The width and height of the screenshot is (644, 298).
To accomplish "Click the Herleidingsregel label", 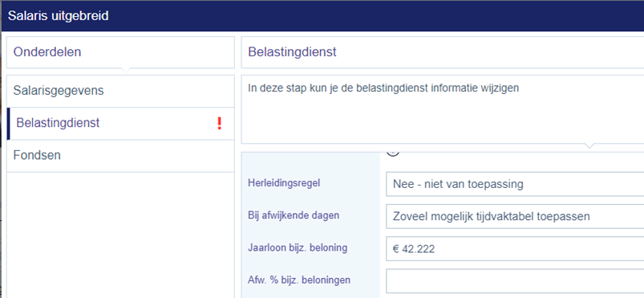I will [x=284, y=183].
